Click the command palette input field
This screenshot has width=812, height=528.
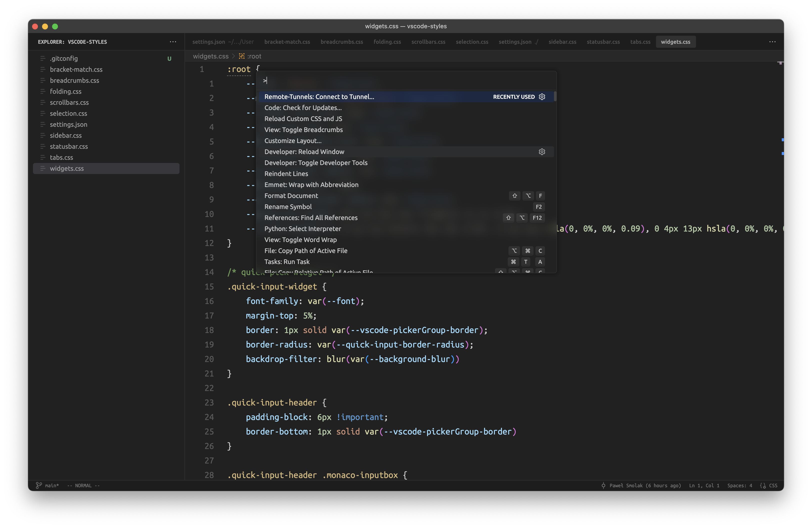click(x=406, y=81)
